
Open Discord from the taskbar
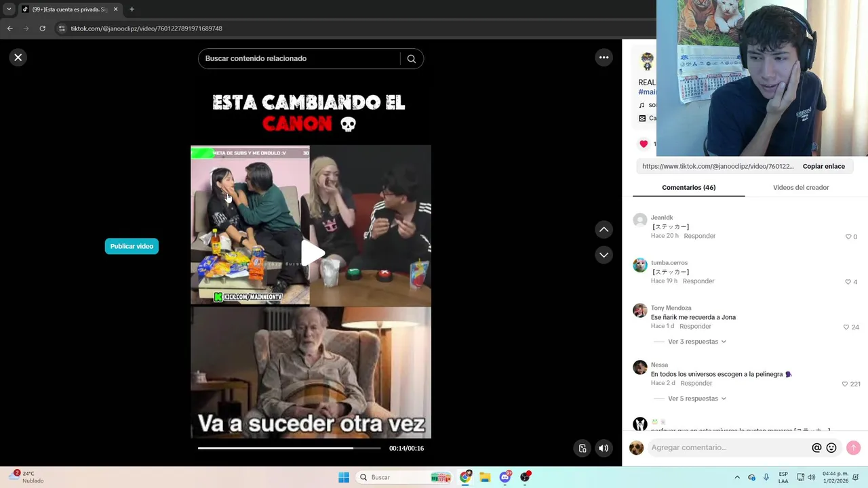click(x=505, y=477)
